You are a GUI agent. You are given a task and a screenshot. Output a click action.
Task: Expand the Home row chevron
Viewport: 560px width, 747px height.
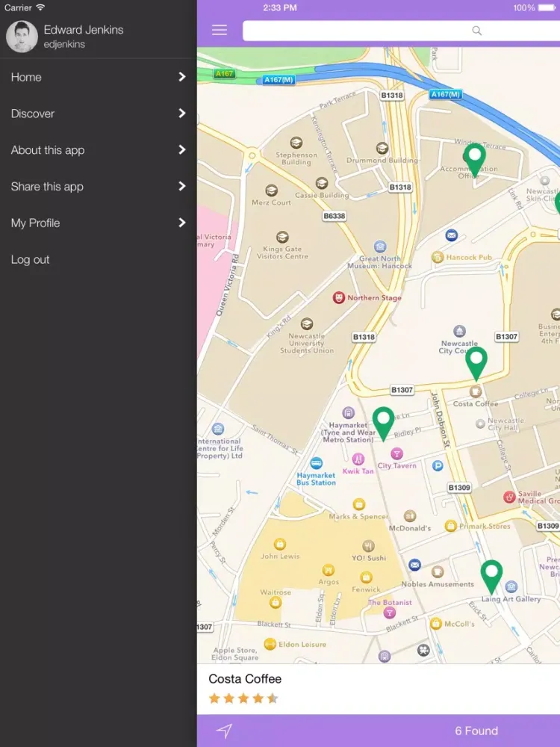[x=182, y=77]
